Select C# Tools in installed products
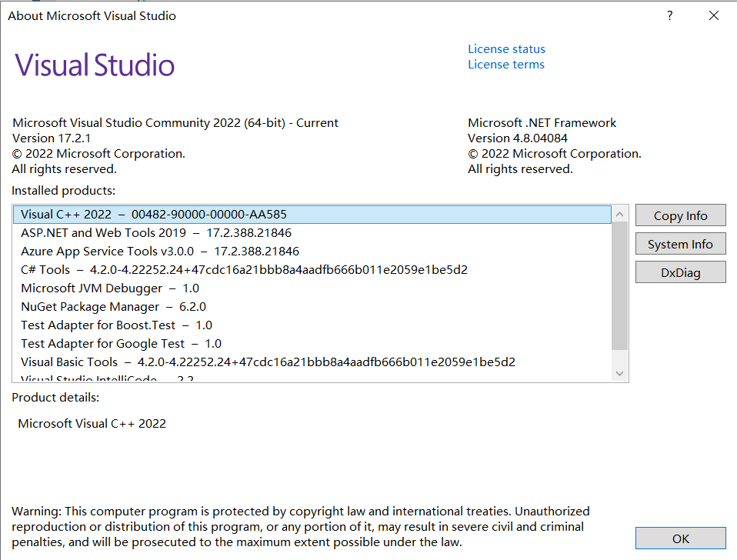Image resolution: width=737 pixels, height=560 pixels. 154,269
